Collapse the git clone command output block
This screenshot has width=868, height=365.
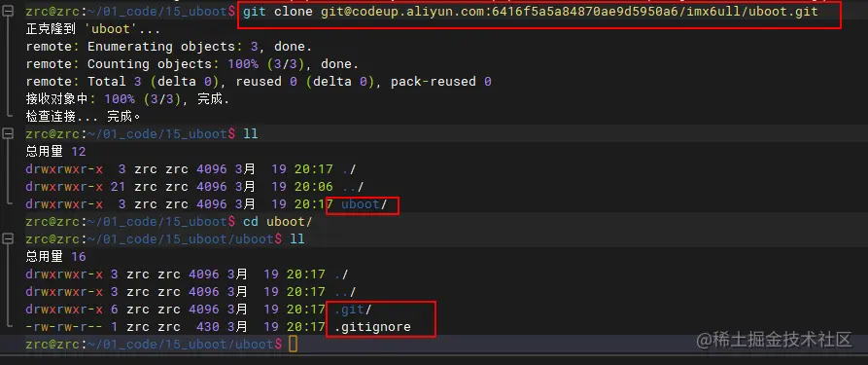8,11
